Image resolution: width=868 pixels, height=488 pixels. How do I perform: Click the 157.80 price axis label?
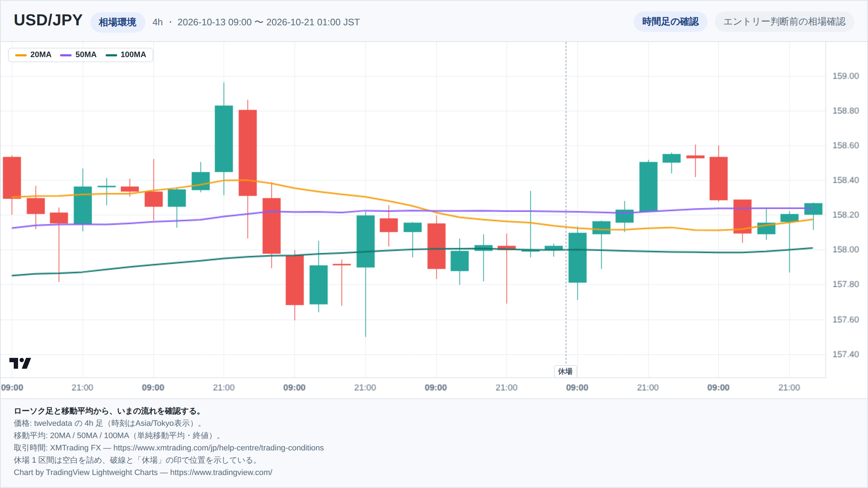(x=845, y=284)
